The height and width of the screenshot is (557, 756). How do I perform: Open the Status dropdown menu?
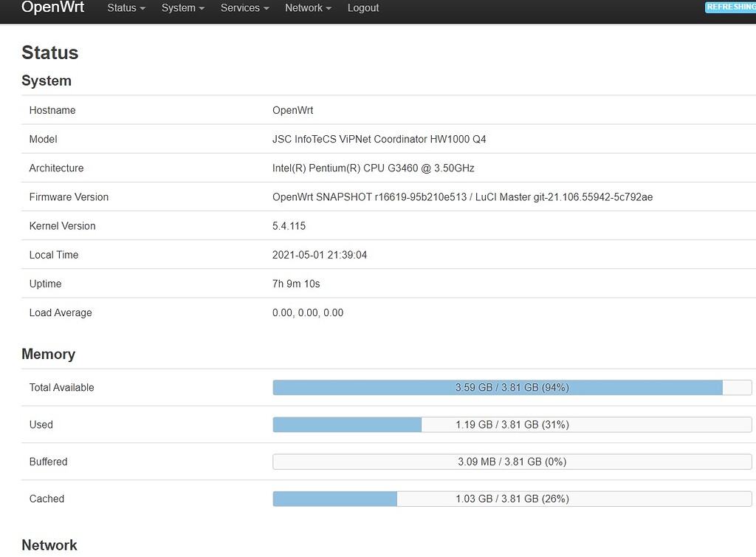(x=124, y=8)
